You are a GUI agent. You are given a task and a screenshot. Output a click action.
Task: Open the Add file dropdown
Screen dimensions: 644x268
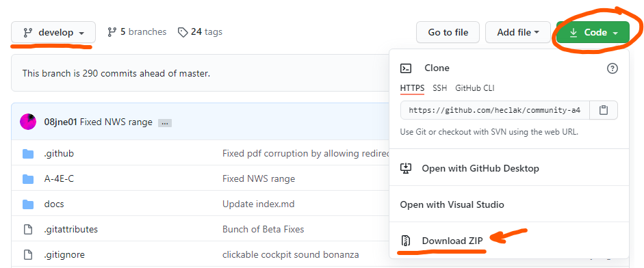pyautogui.click(x=518, y=32)
